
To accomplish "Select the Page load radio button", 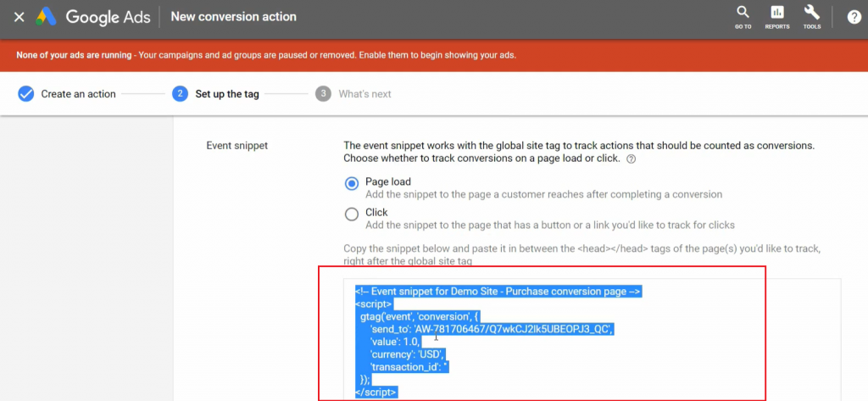I will 352,183.
